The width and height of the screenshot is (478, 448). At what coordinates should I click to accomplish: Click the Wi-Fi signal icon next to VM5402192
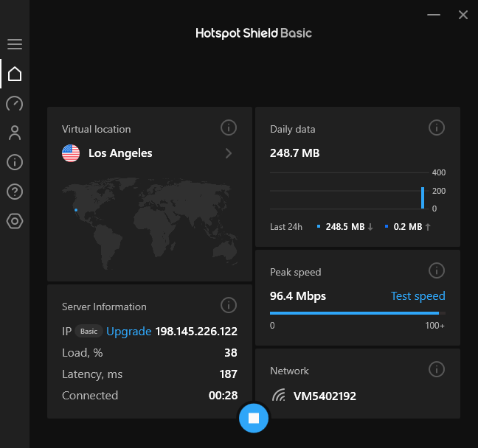[279, 395]
